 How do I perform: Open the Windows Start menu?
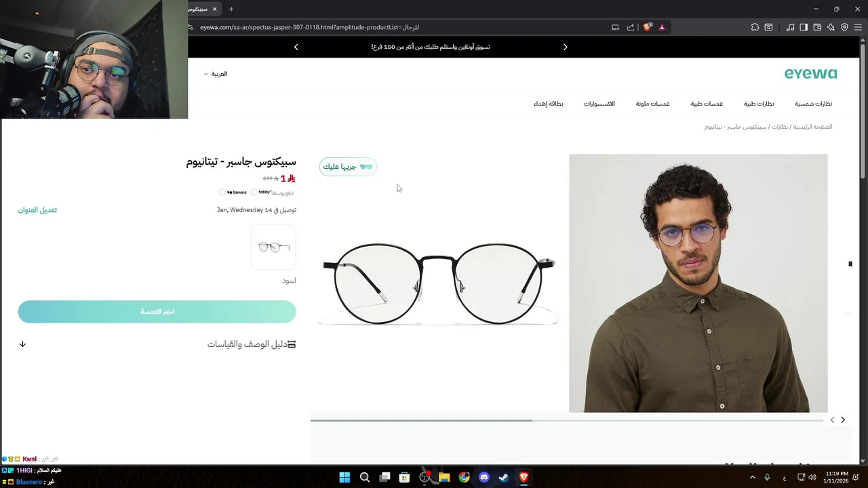click(344, 477)
